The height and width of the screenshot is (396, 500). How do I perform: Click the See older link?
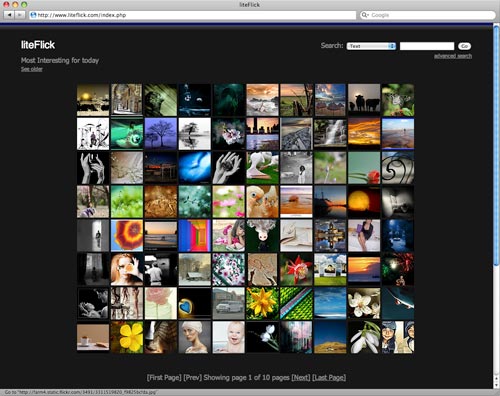tap(32, 69)
